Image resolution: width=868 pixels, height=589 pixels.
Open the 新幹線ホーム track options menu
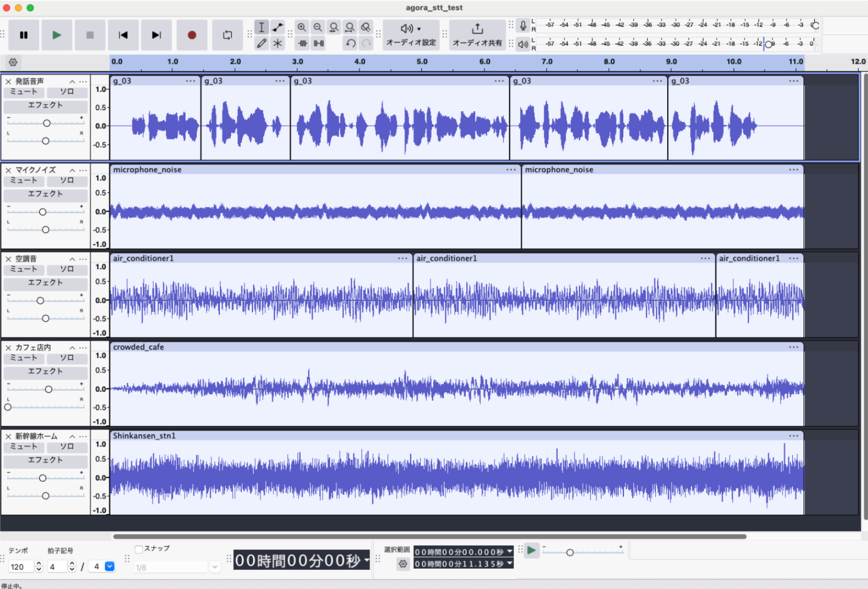click(83, 436)
